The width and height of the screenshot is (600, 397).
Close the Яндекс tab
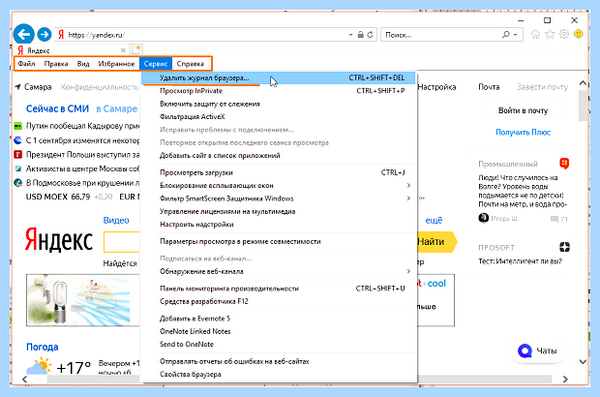pos(123,50)
